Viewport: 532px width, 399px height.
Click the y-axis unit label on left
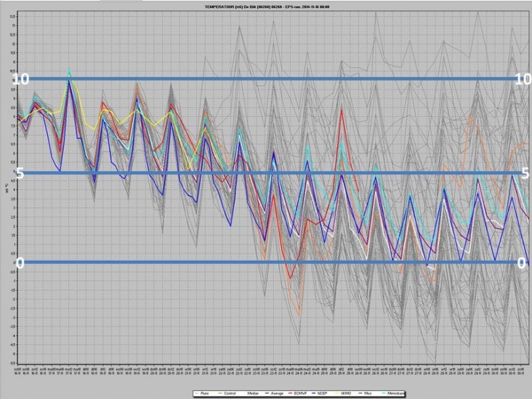tap(7, 190)
